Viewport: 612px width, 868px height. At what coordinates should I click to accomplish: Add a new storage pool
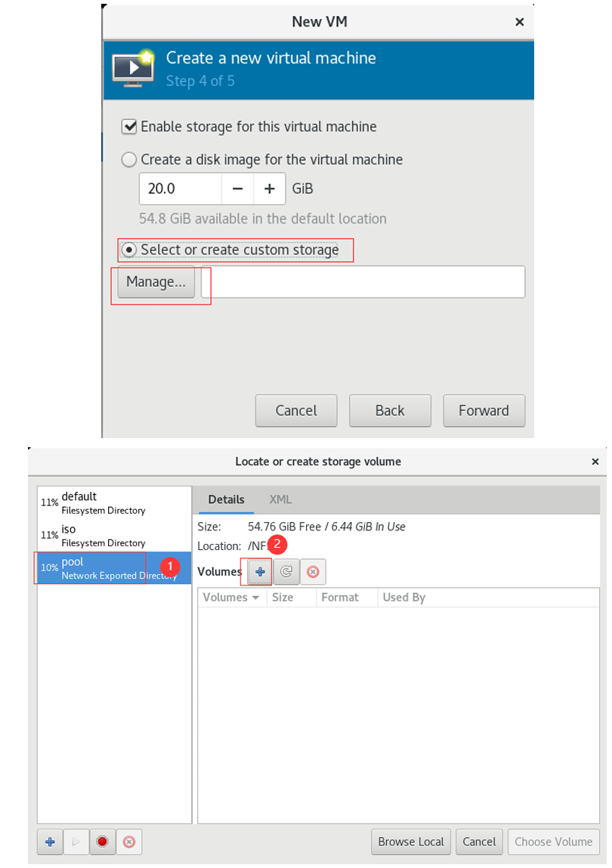(x=50, y=842)
